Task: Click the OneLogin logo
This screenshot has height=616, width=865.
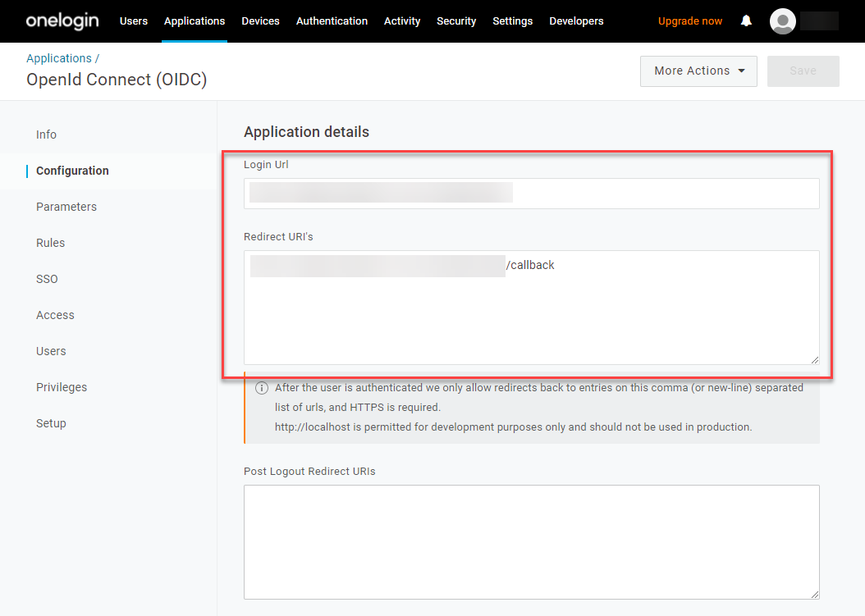Action: (62, 21)
